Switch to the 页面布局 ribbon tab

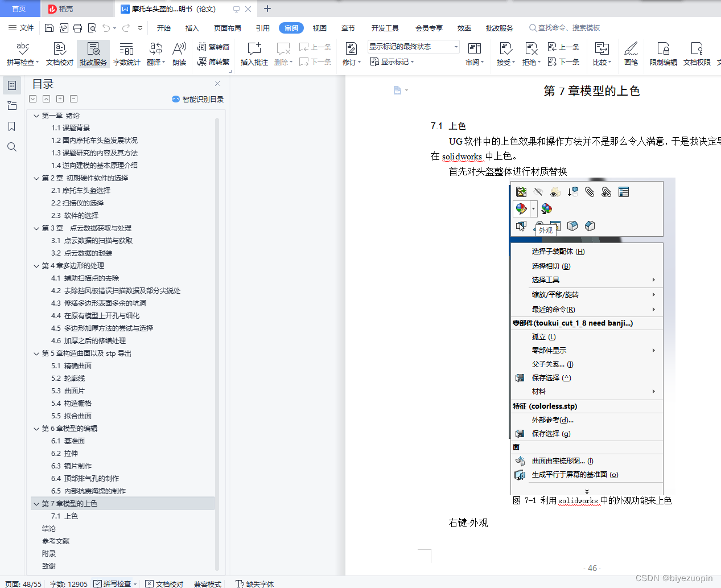point(227,27)
